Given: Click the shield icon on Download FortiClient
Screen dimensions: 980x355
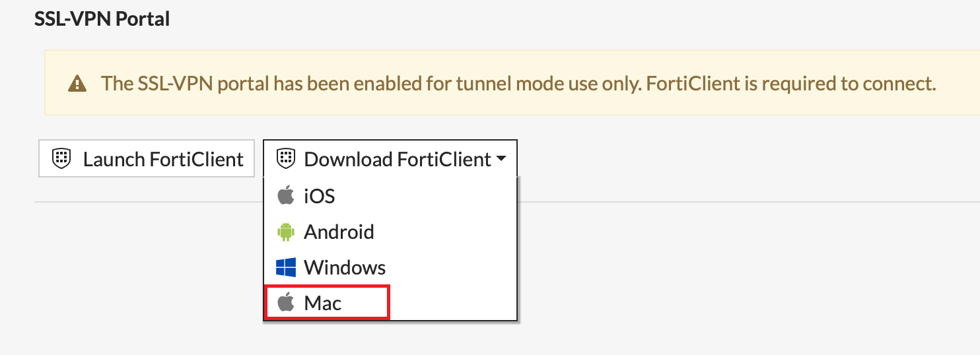Looking at the screenshot, I should (285, 159).
